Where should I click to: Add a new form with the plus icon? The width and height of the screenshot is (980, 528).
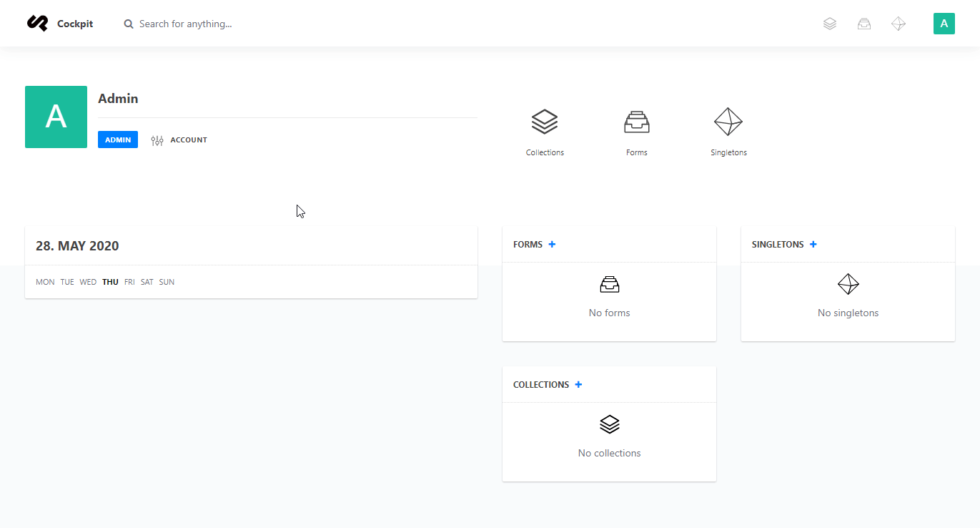[x=552, y=245]
